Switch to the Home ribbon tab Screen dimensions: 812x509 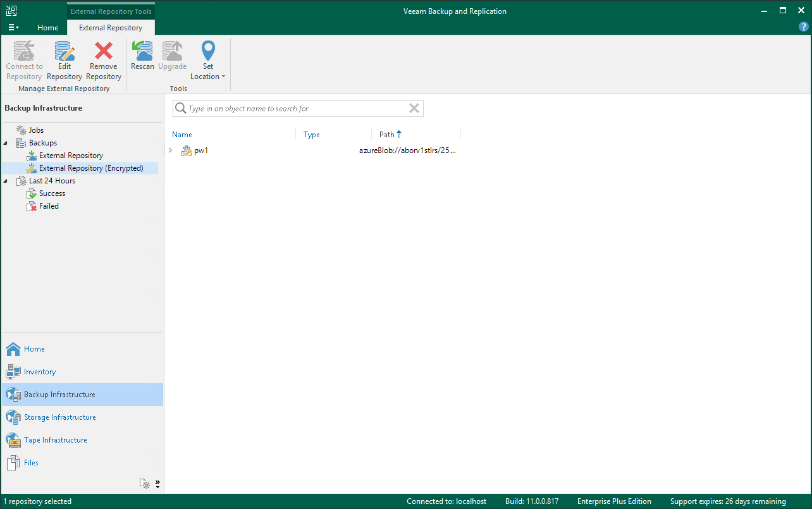pos(47,27)
